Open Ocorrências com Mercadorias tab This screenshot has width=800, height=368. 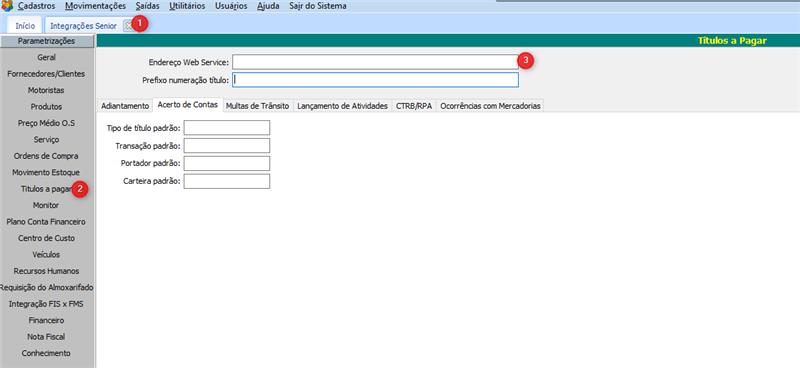pos(490,106)
